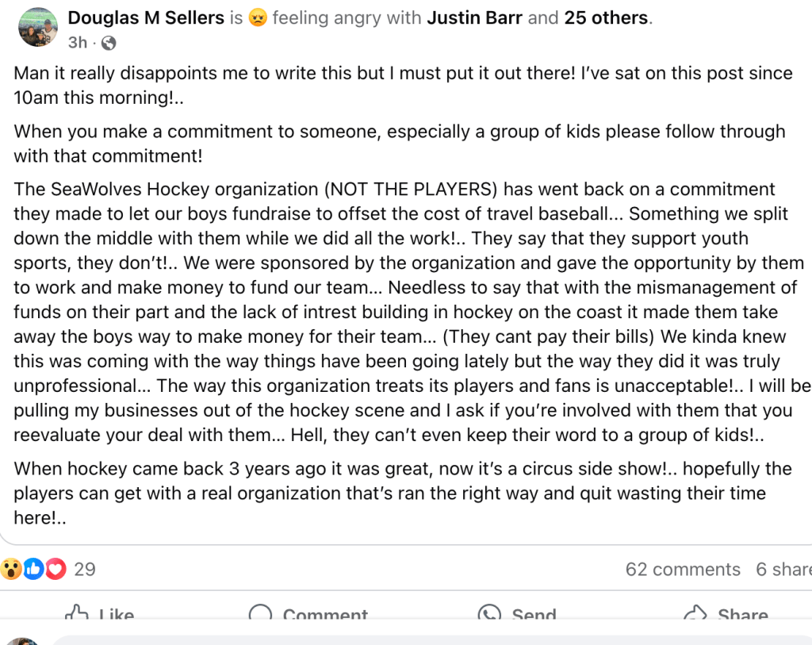Image resolution: width=812 pixels, height=645 pixels.
Task: Click the small avatar beside comment box
Action: 24,641
